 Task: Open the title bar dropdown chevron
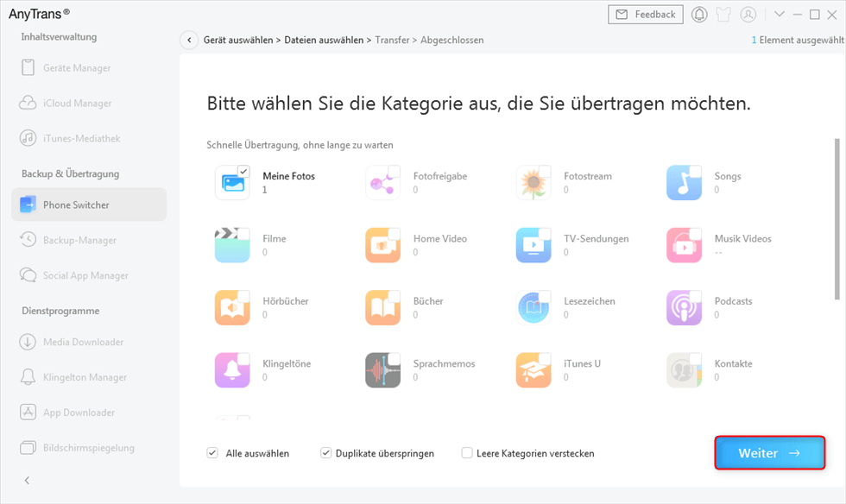click(779, 15)
